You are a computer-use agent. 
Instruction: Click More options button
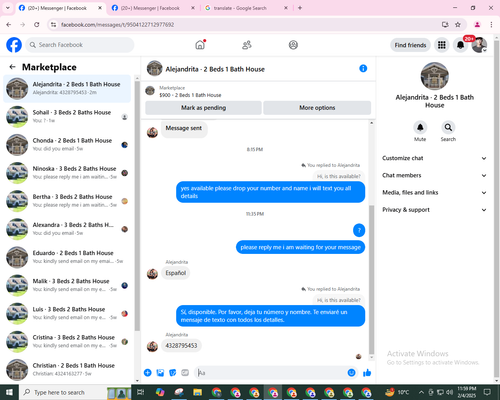pos(317,108)
